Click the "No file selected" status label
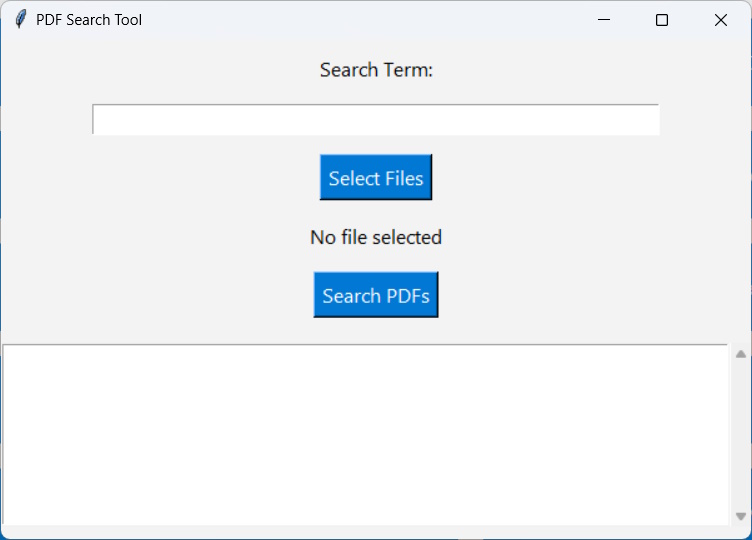 pyautogui.click(x=376, y=237)
